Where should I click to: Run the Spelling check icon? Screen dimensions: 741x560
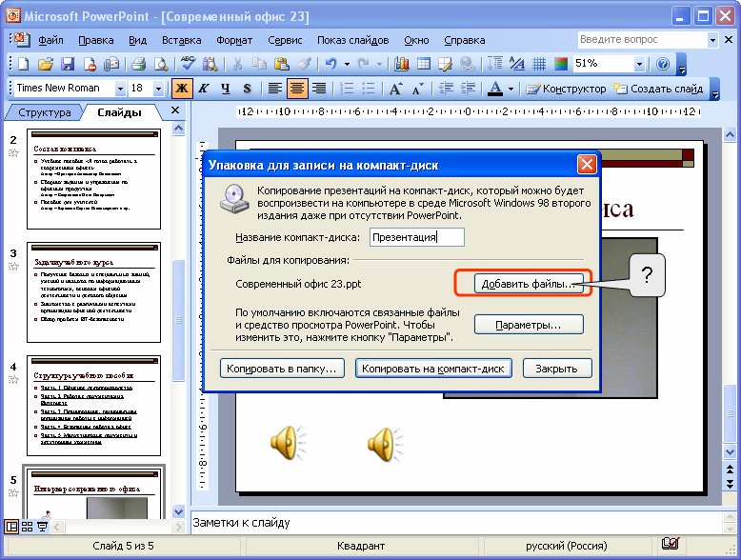tap(188, 64)
